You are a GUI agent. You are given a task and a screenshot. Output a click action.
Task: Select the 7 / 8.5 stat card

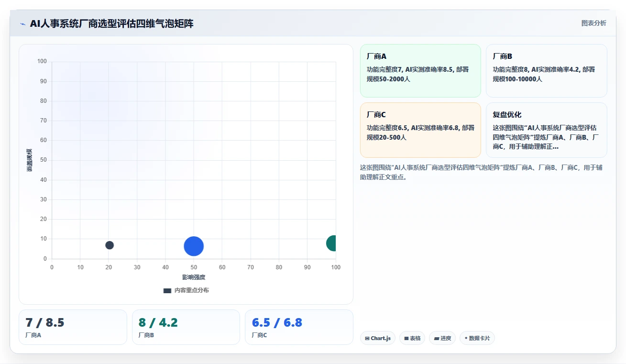point(73,327)
